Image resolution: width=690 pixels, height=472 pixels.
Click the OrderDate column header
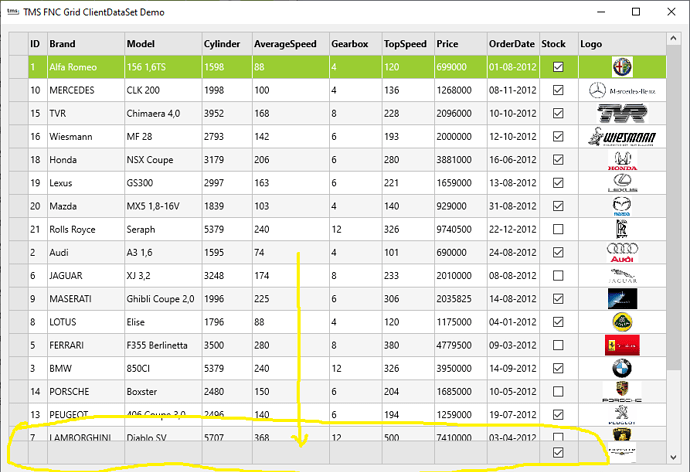513,44
